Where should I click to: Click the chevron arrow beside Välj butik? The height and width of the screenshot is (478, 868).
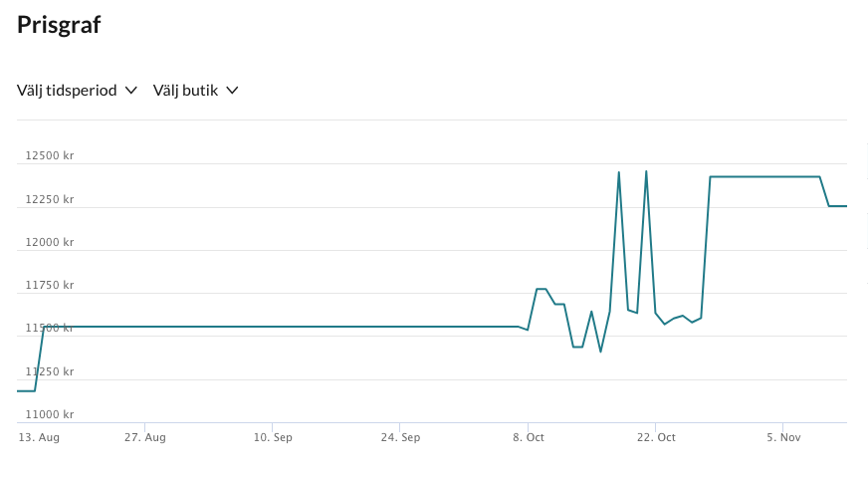pos(232,91)
